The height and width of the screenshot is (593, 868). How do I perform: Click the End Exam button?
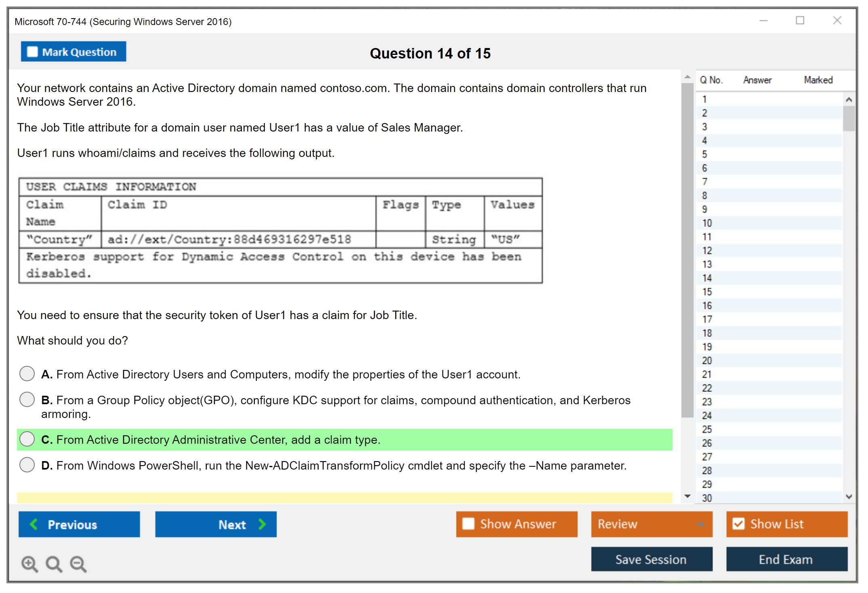pyautogui.click(x=786, y=559)
